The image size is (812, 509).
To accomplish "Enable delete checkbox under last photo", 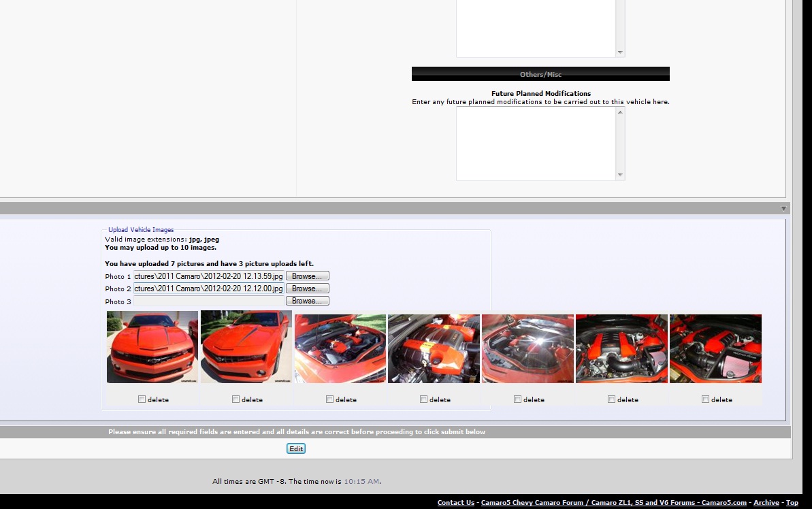I will pos(705,399).
